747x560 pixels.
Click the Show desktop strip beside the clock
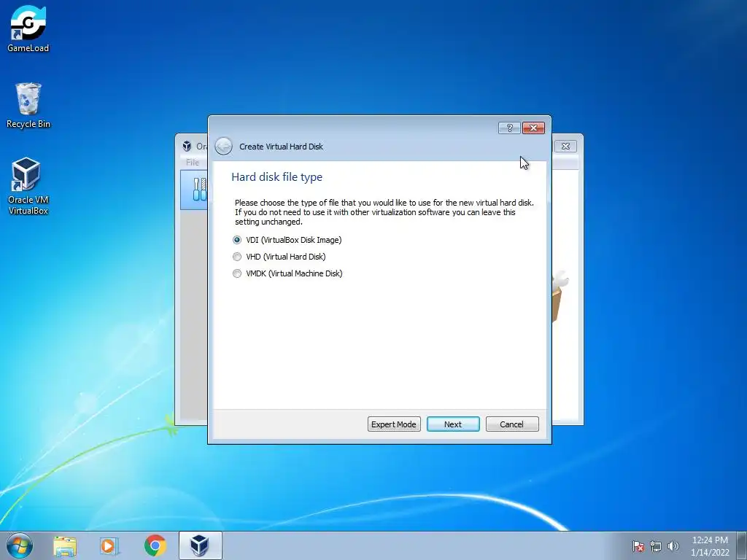click(742, 545)
